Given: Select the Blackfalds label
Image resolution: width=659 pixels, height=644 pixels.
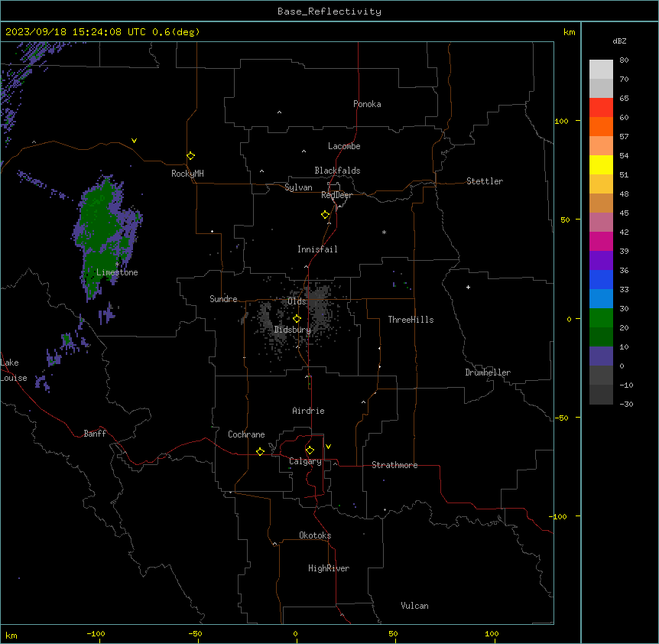Looking at the screenshot, I should pos(337,171).
